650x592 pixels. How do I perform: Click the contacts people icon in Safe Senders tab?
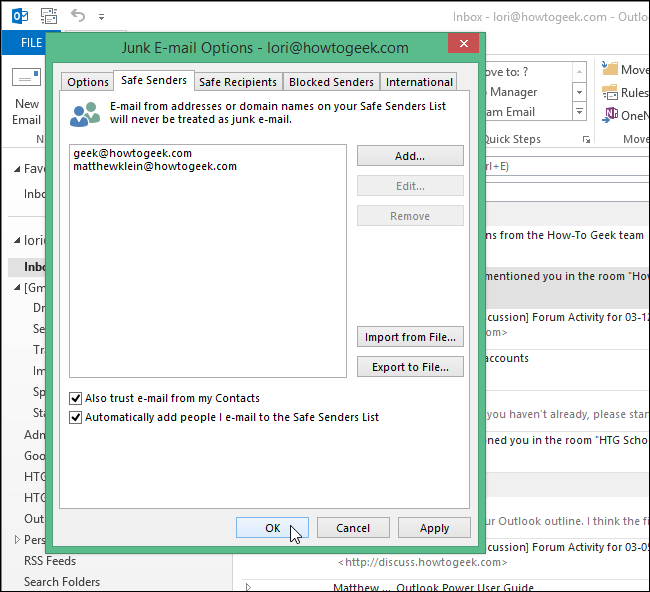85,114
